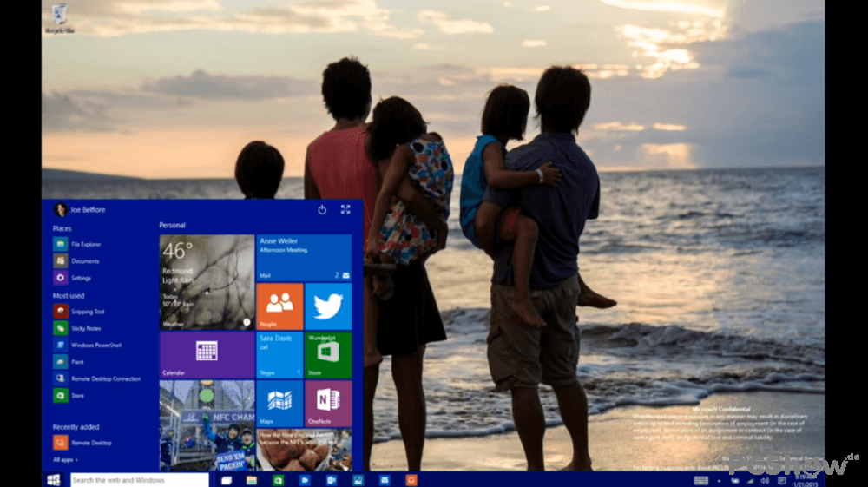This screenshot has height=487, width=868.
Task: Launch Windows PowerShell from Most used
Action: tap(88, 345)
